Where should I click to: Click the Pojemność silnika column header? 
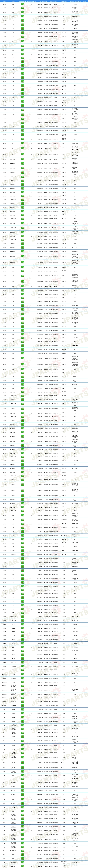32,1
